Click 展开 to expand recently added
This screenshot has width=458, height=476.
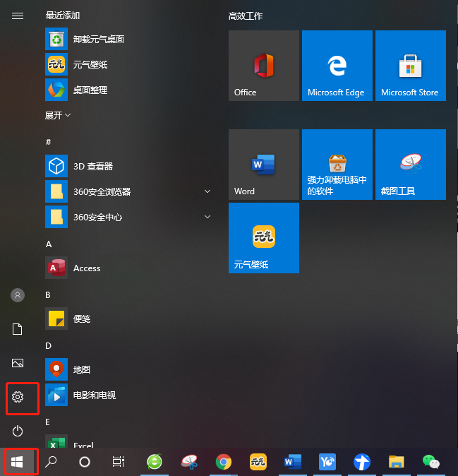[58, 115]
